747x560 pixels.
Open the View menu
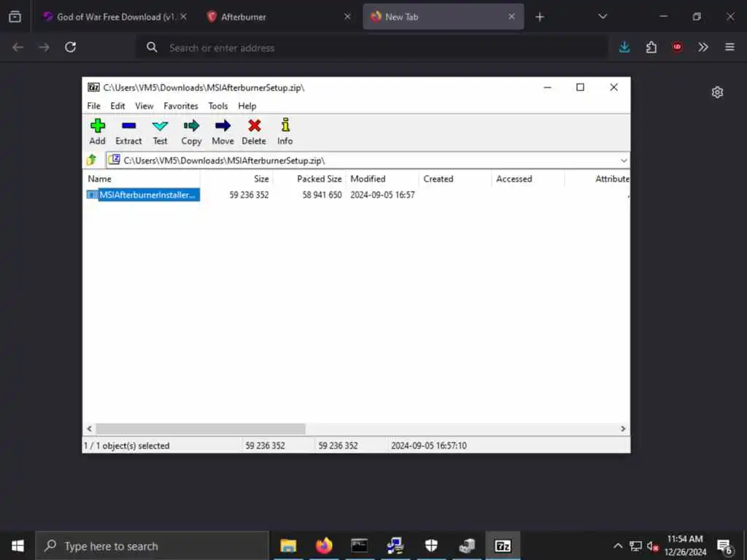pos(144,106)
